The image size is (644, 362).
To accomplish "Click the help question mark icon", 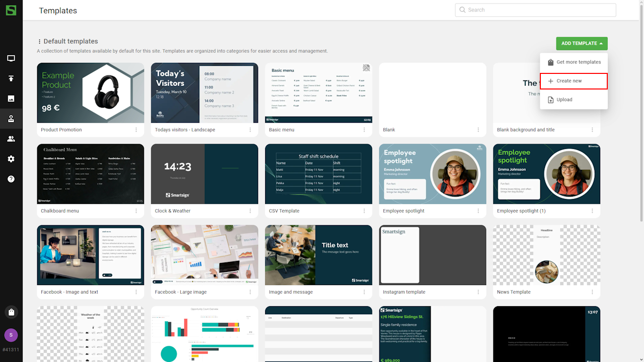I will [x=11, y=179].
